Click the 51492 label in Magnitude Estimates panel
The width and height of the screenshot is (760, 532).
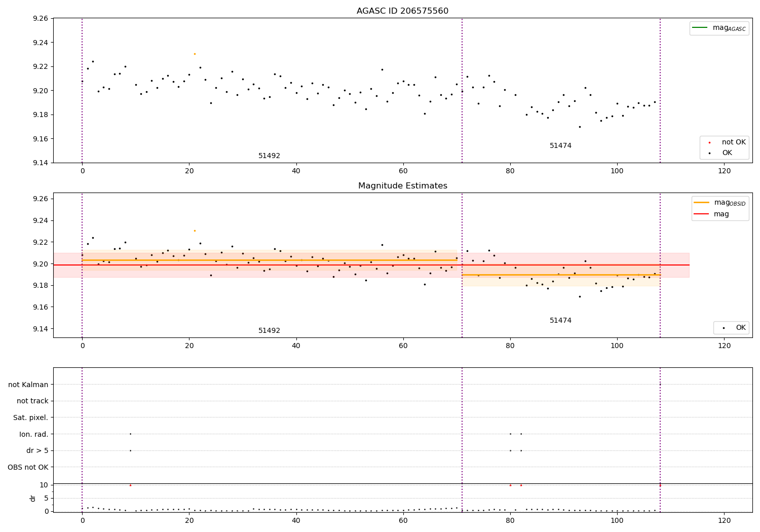click(x=269, y=331)
